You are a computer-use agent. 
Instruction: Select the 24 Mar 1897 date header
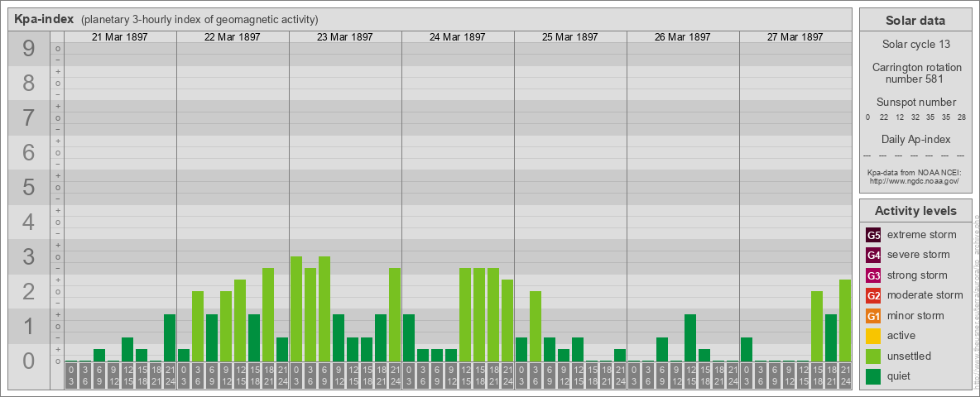pyautogui.click(x=458, y=37)
